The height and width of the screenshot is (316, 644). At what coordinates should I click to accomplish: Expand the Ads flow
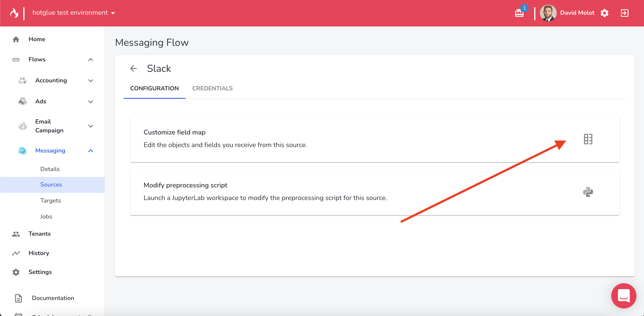[90, 101]
